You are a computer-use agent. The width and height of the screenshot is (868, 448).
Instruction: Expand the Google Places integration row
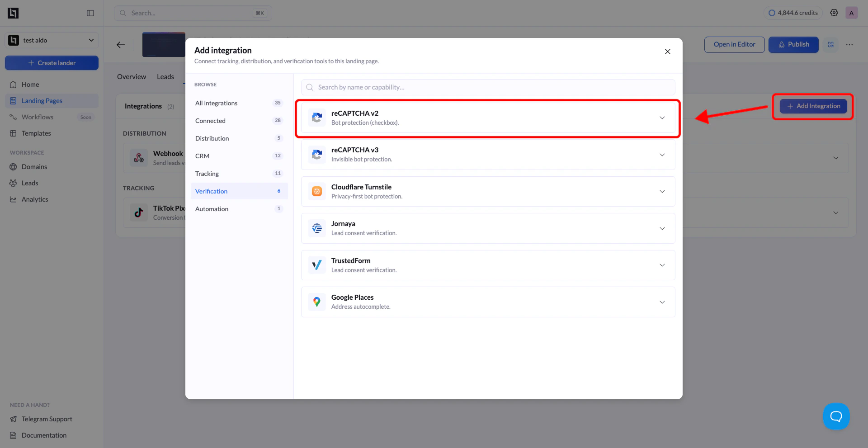click(x=662, y=302)
